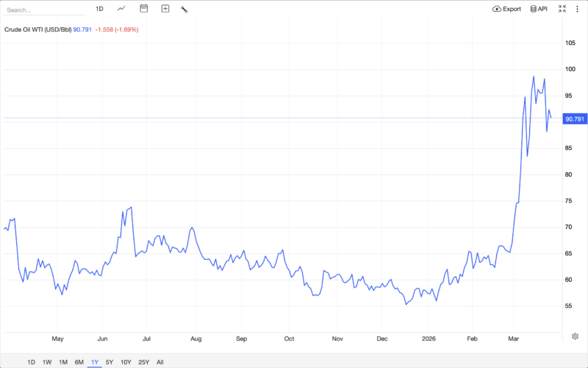This screenshot has height=368, width=588.
Task: Click the Oct x-axis label
Action: (x=289, y=339)
